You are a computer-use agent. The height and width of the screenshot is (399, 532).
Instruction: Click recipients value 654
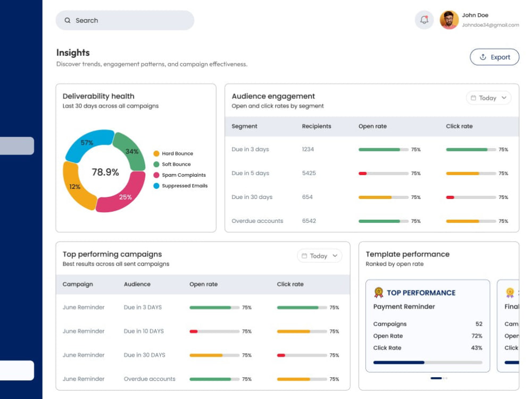(307, 197)
